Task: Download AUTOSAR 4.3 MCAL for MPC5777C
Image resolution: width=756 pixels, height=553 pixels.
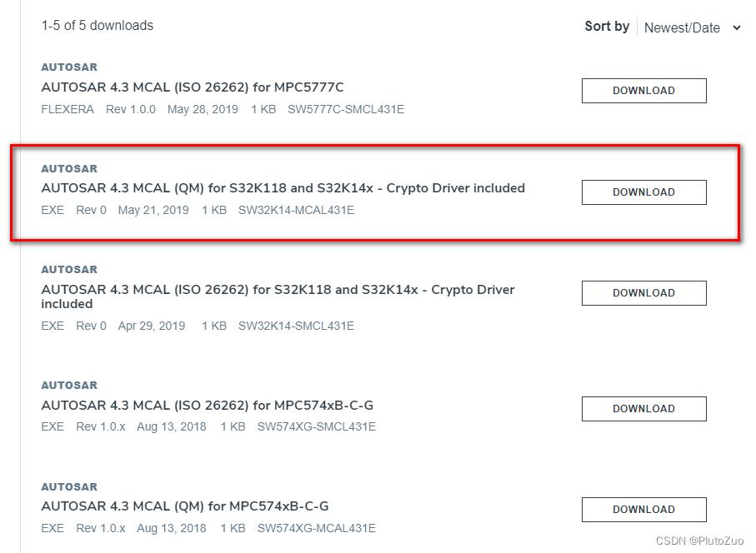Action: pos(643,91)
